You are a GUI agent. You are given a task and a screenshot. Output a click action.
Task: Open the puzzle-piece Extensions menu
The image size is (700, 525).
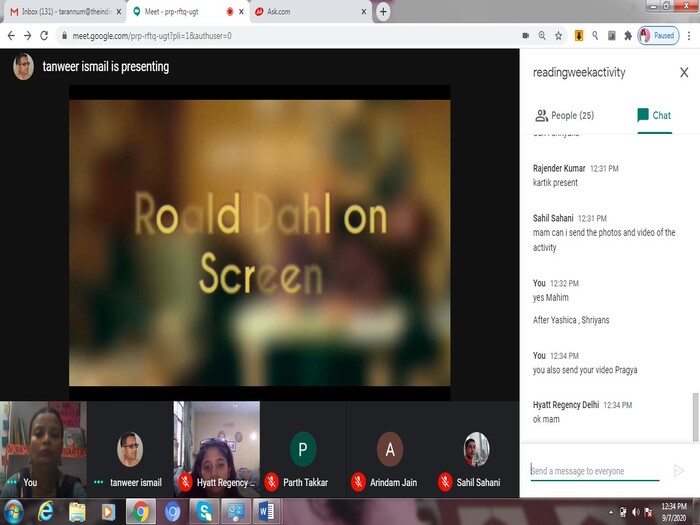628,36
